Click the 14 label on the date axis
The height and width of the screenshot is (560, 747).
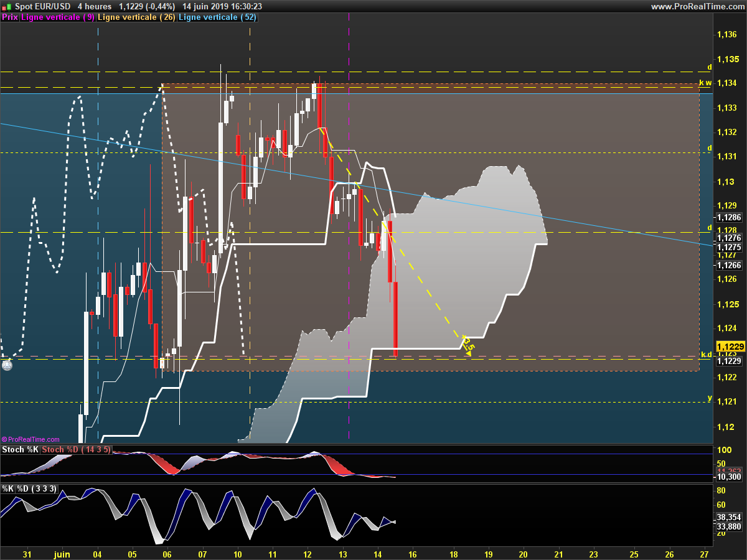[x=378, y=553]
